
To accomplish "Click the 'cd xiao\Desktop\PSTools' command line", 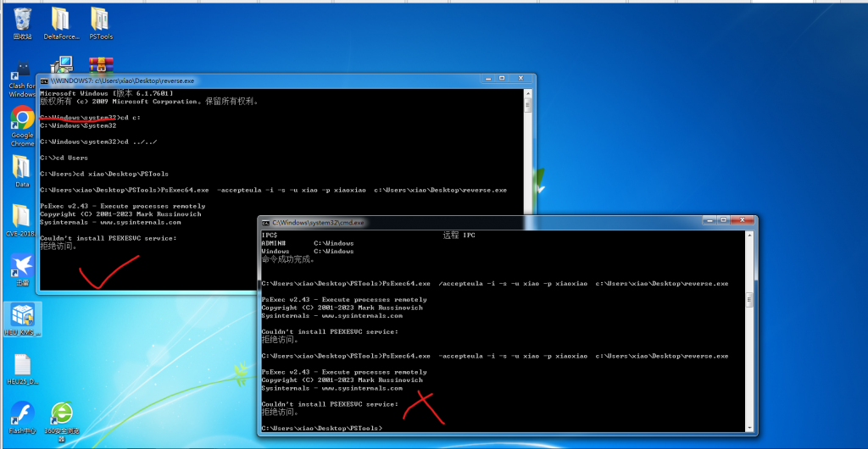I will point(104,174).
